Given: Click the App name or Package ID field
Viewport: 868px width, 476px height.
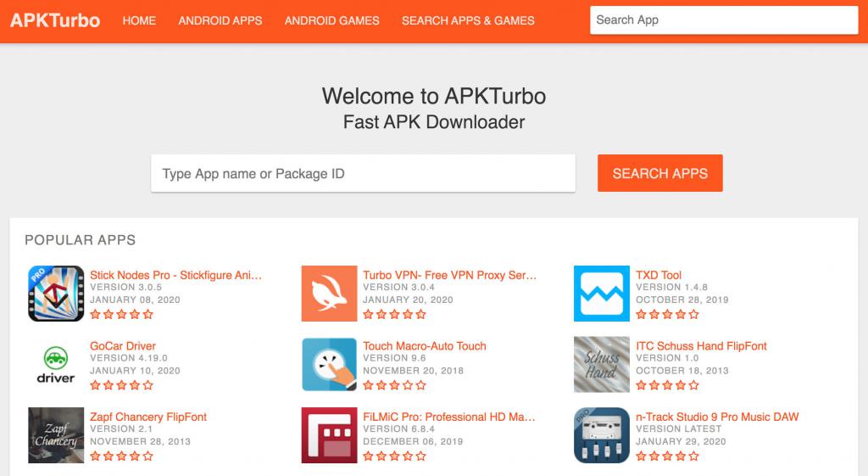Looking at the screenshot, I should pyautogui.click(x=363, y=173).
